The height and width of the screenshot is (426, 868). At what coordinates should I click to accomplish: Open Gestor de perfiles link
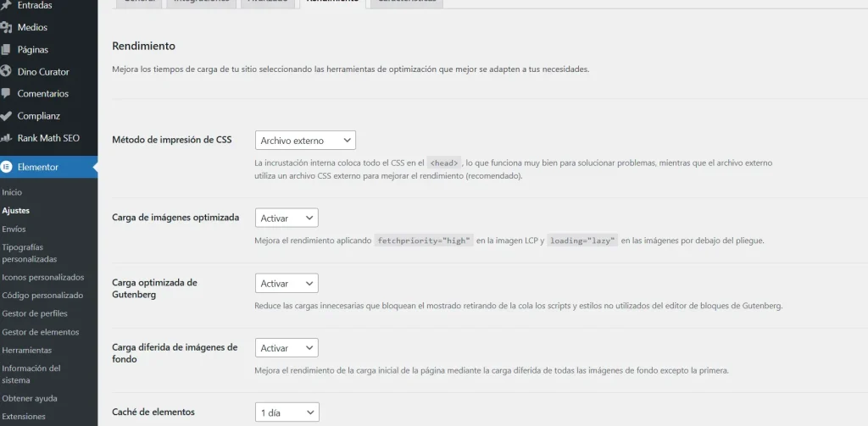[x=34, y=313]
